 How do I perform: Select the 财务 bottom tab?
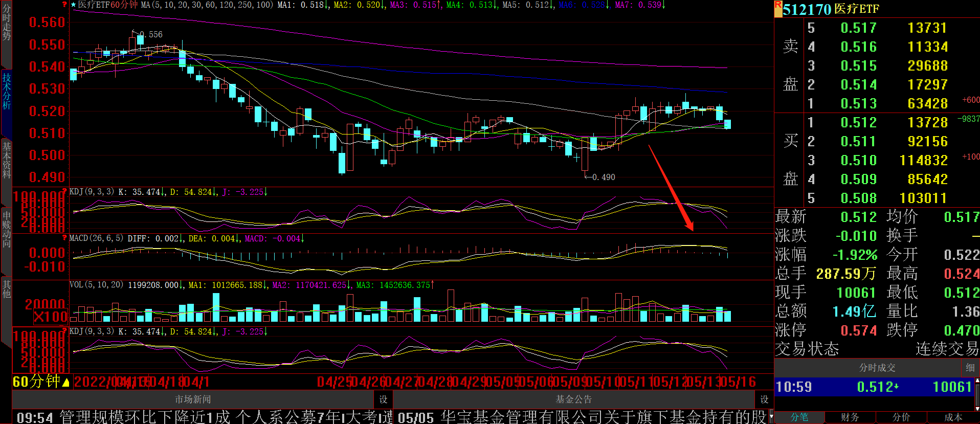(850, 417)
